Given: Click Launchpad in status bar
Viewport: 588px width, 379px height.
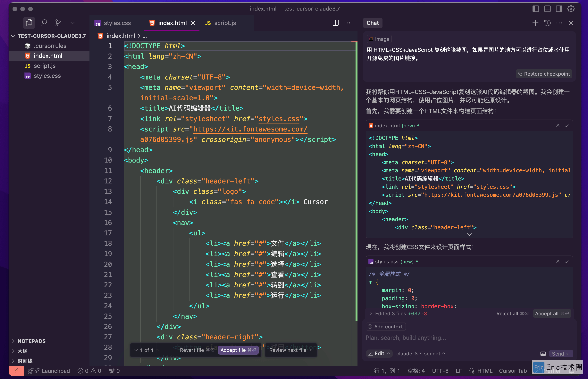Looking at the screenshot, I should click(x=49, y=371).
